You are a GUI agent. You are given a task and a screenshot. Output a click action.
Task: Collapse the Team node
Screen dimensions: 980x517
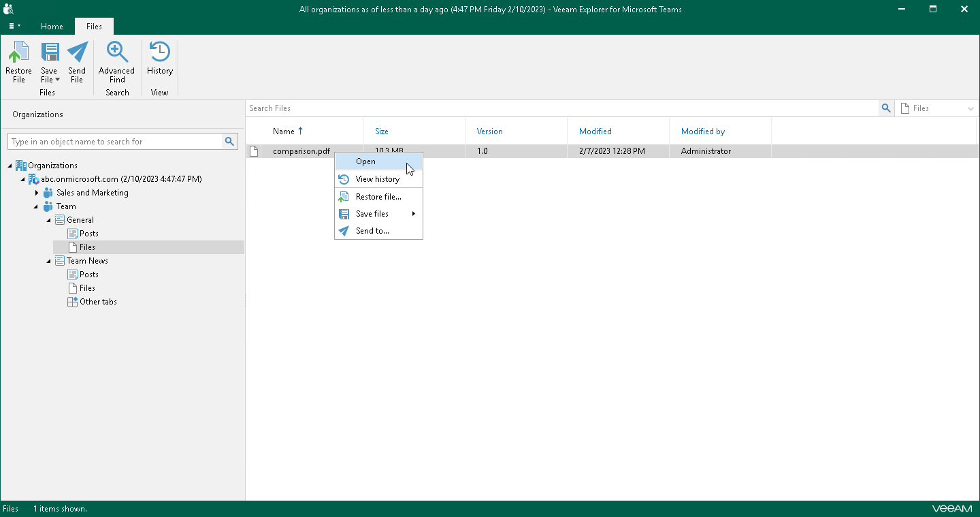[x=36, y=206]
